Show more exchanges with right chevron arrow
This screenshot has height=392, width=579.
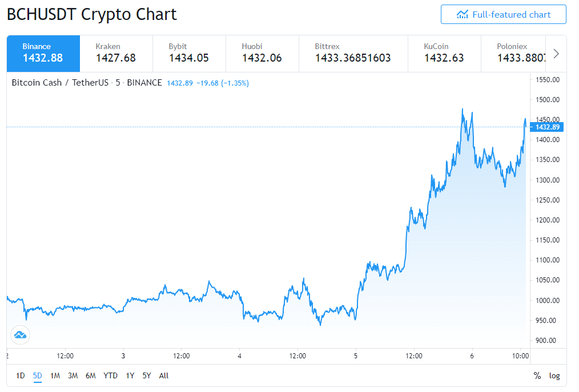tap(556, 54)
